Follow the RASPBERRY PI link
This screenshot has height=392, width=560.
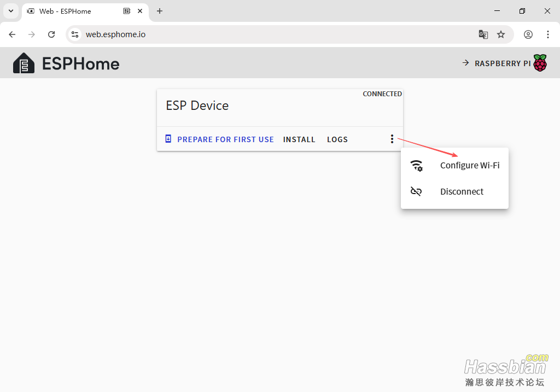[502, 63]
